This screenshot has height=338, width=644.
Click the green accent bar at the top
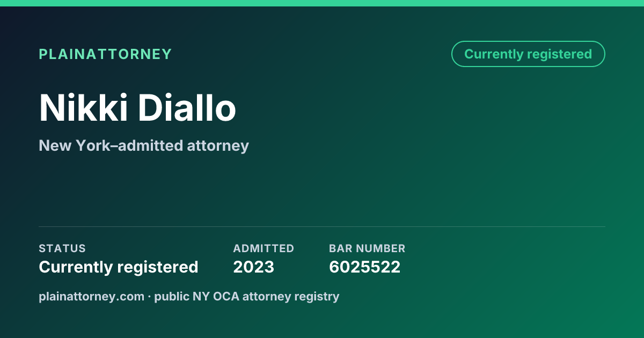322,3
